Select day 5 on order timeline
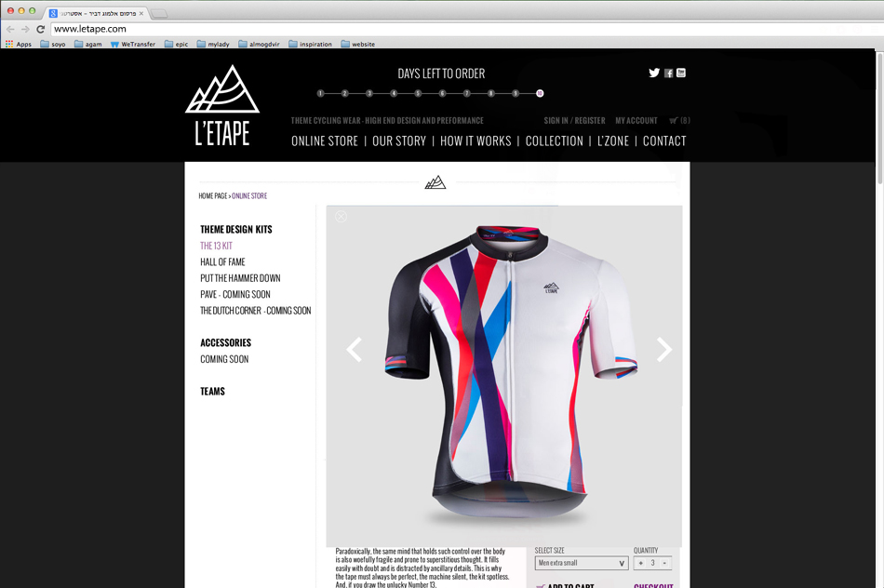This screenshot has height=588, width=884. click(x=418, y=94)
